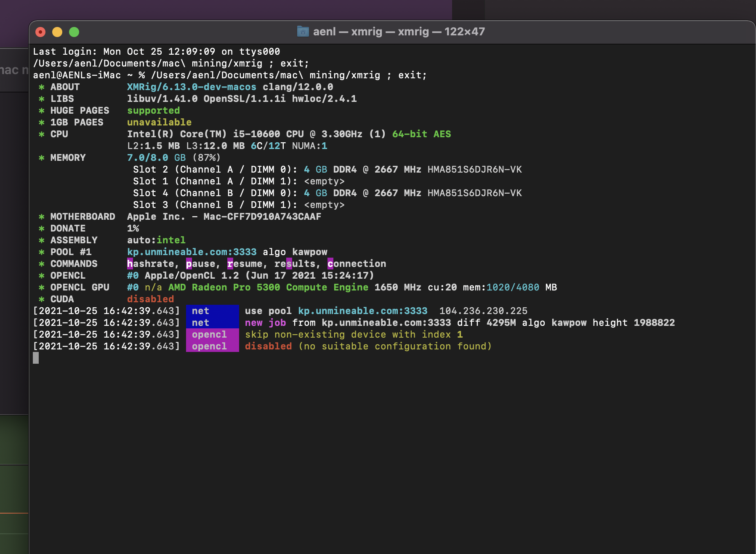756x554 pixels.
Task: Click the 'Slot 2 (Channel A / DIMM 0)' row
Action: pos(327,170)
